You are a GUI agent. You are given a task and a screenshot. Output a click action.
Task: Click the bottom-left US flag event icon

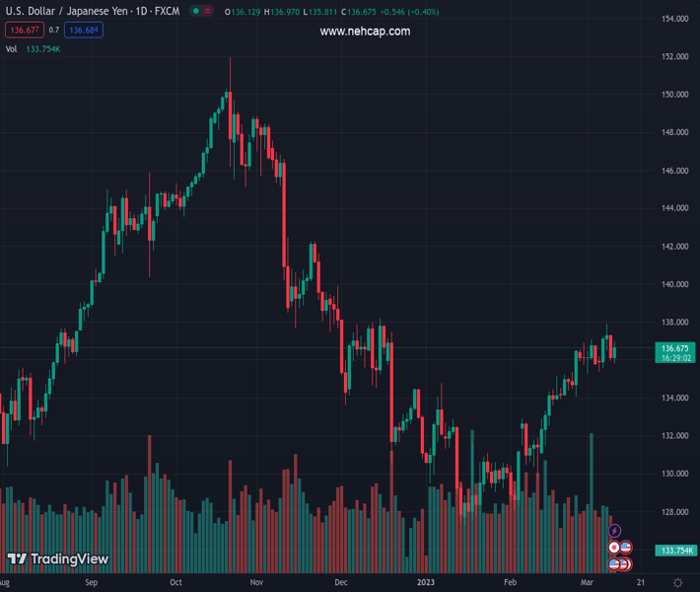pos(613,563)
